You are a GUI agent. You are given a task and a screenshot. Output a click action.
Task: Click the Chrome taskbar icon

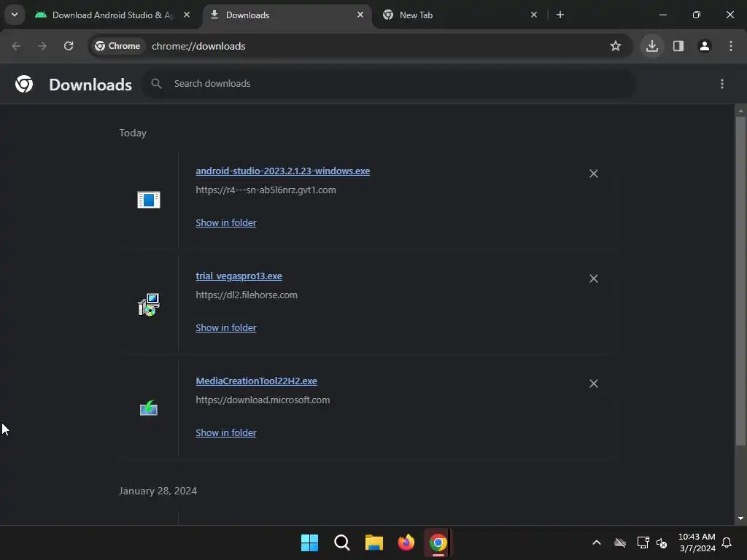pos(438,542)
